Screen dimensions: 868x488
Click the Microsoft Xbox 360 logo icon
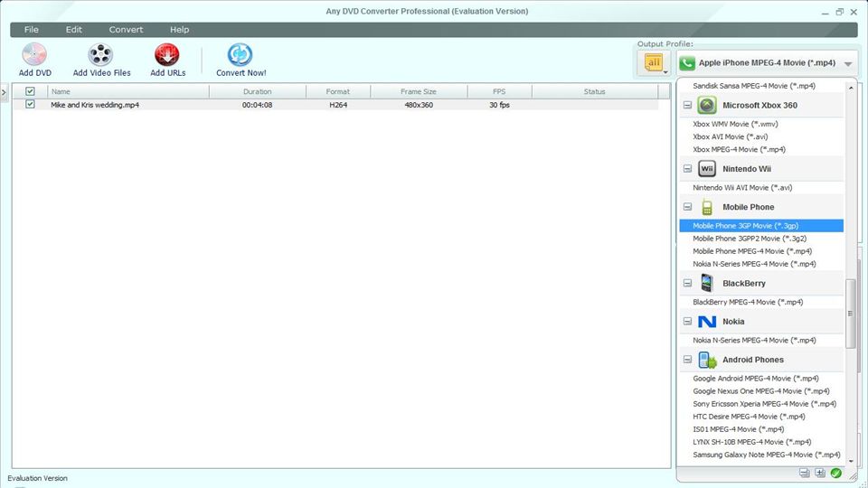pyautogui.click(x=707, y=105)
